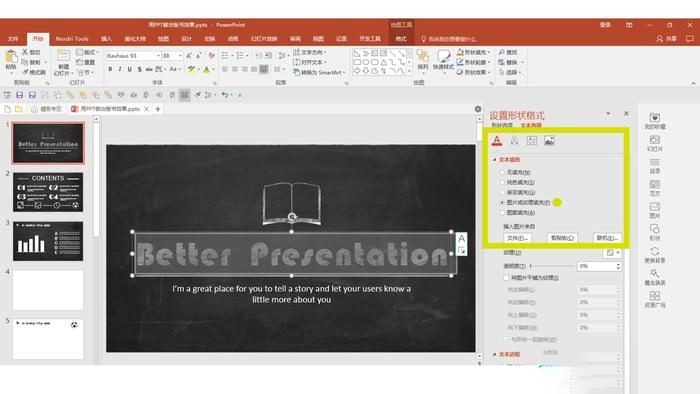Image resolution: width=700 pixels, height=394 pixels.
Task: Click the Italic icon
Action: [120, 69]
